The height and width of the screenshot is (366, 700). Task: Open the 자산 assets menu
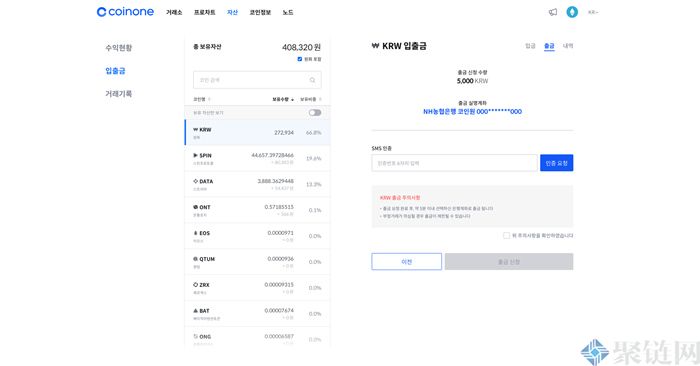(233, 12)
